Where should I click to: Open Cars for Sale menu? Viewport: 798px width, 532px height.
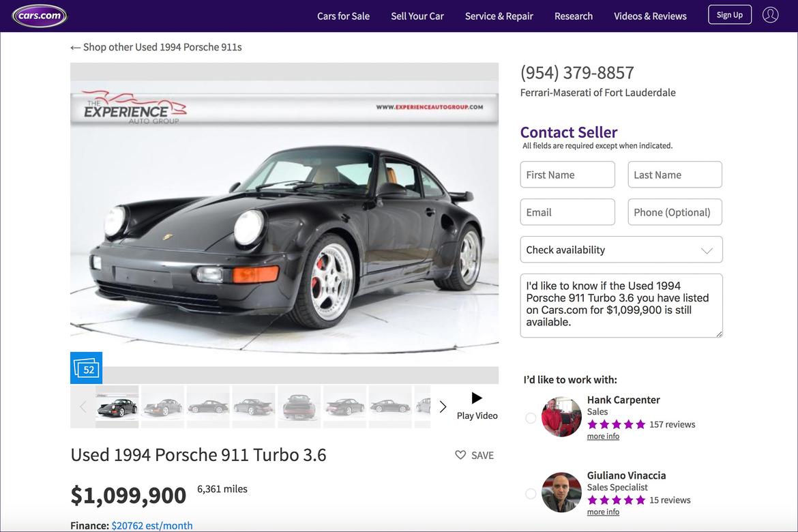[343, 16]
